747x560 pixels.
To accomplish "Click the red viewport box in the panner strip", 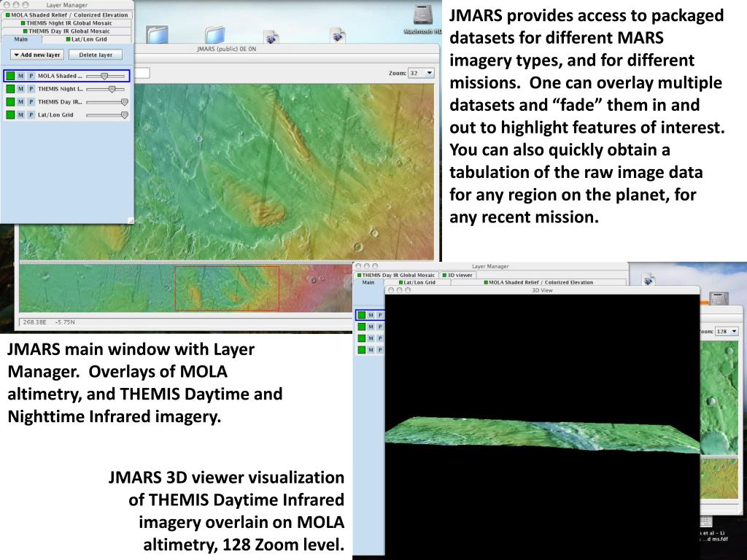I will tap(227, 288).
